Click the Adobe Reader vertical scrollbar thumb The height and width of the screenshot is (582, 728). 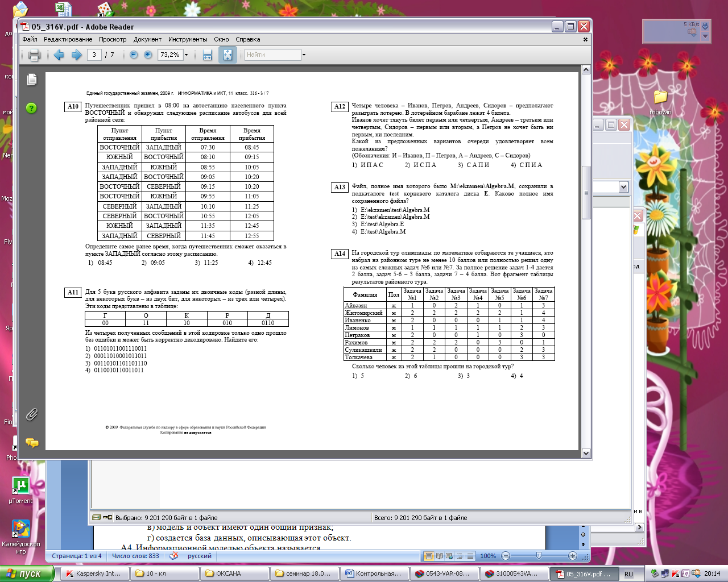point(586,193)
